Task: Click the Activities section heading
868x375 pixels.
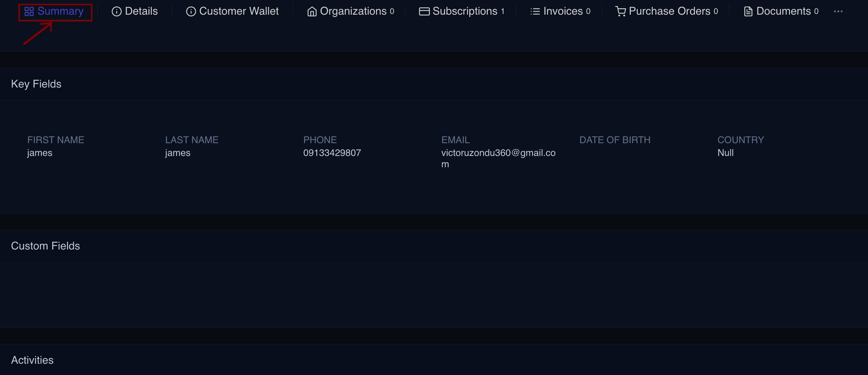Action: [32, 360]
